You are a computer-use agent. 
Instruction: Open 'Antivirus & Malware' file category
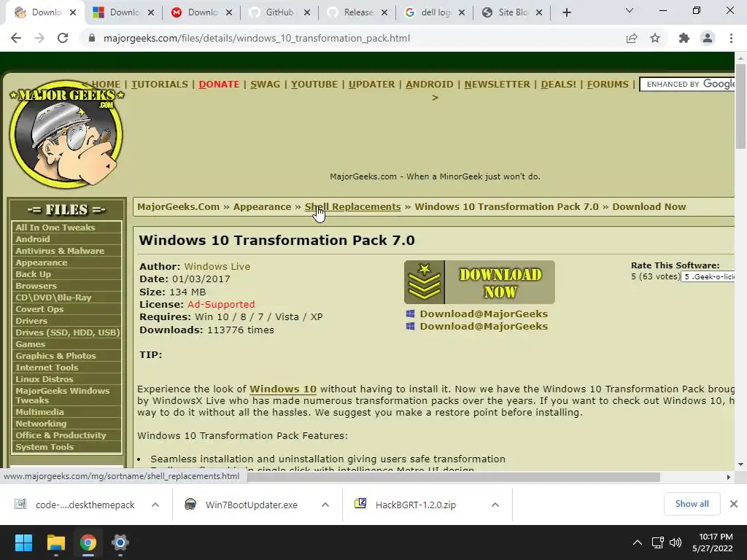click(x=60, y=251)
